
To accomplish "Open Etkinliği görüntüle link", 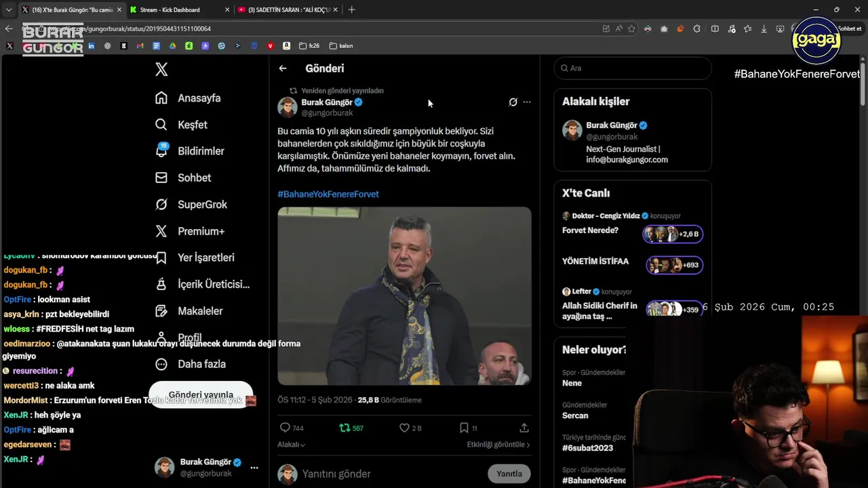I will click(x=498, y=445).
